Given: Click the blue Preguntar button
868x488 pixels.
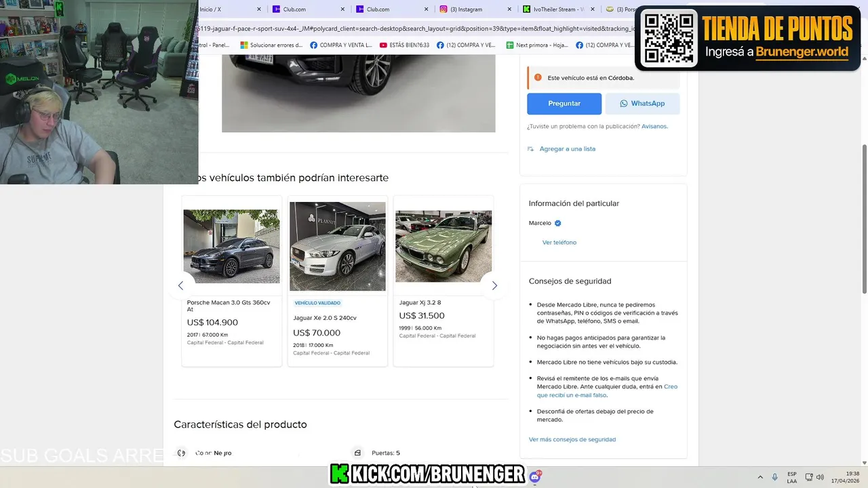Looking at the screenshot, I should [564, 104].
